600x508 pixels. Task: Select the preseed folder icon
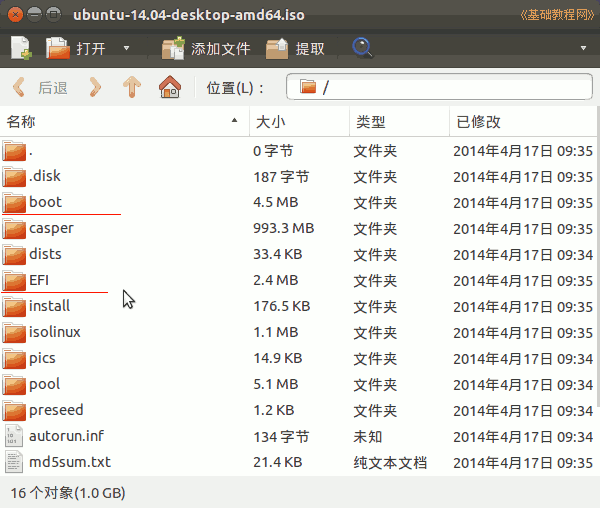tap(14, 410)
